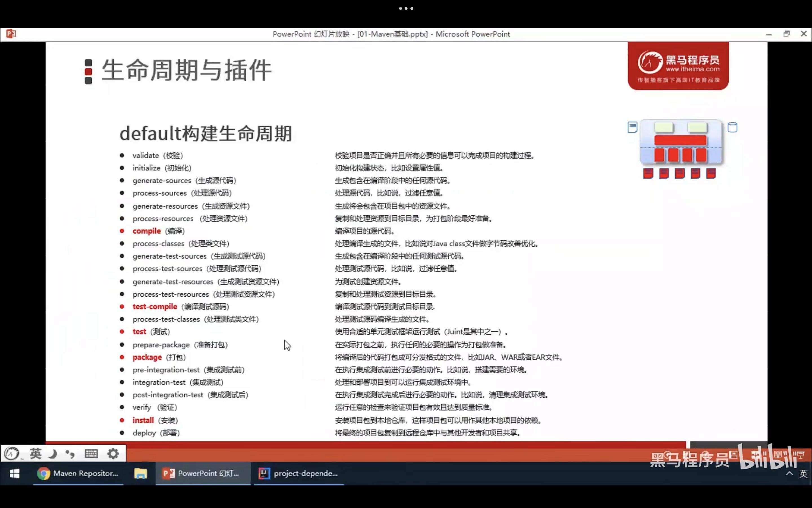The height and width of the screenshot is (508, 812).
Task: Select the post-integration-test list item
Action: pyautogui.click(x=190, y=395)
